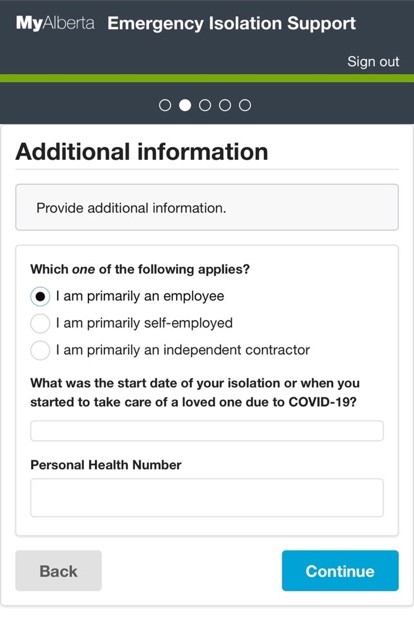414x619 pixels.
Task: Click the fifth and last progress dot
Action: [245, 105]
